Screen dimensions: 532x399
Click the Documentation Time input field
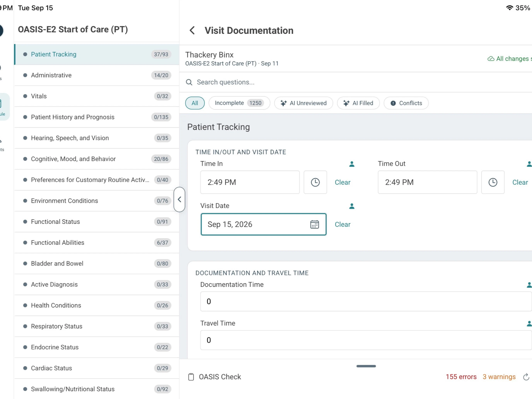pyautogui.click(x=366, y=302)
